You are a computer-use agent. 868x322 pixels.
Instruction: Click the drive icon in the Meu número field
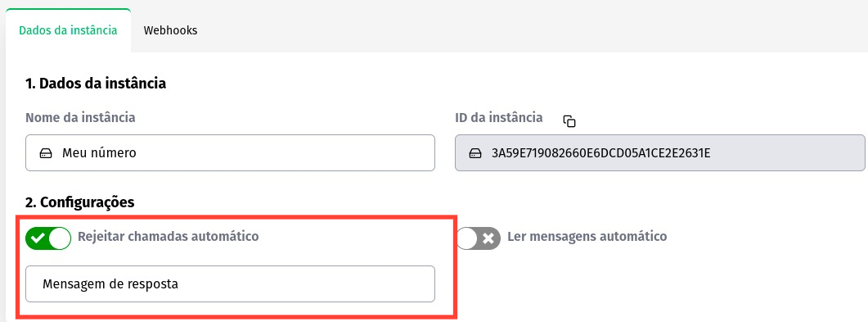point(47,153)
